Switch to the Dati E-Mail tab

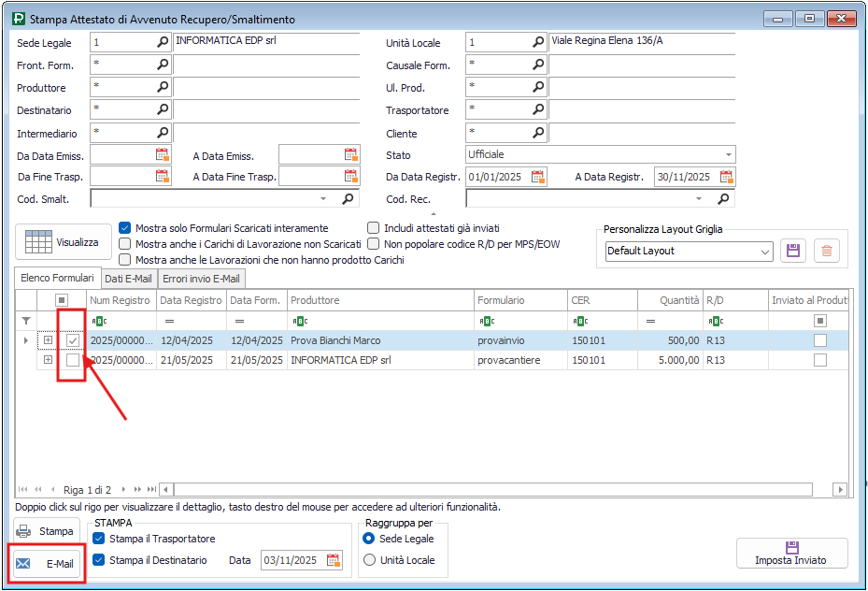click(129, 279)
